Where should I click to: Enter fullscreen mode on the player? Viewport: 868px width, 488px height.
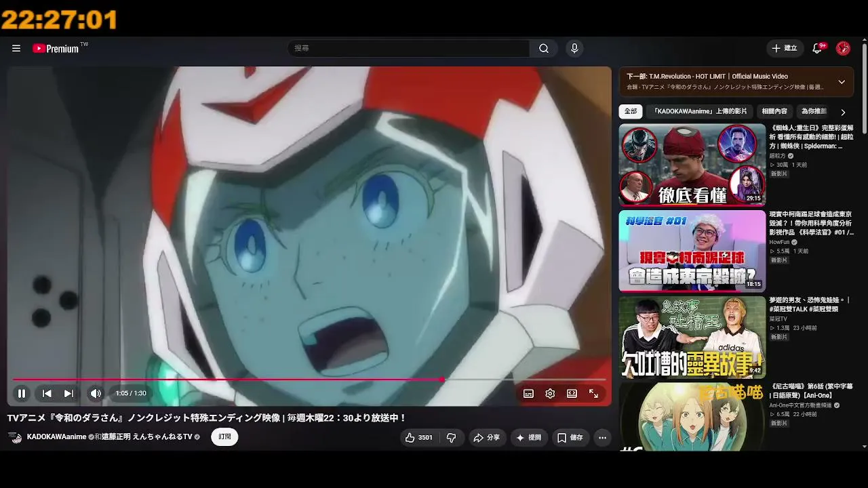click(x=593, y=393)
